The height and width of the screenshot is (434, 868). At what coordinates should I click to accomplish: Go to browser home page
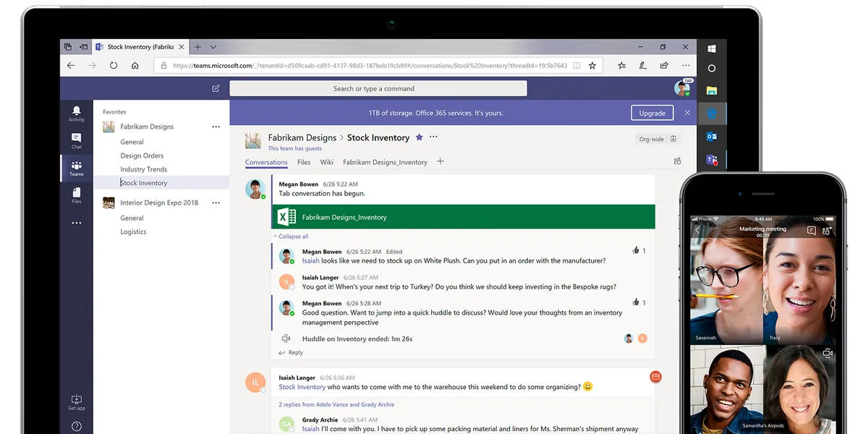[x=135, y=65]
